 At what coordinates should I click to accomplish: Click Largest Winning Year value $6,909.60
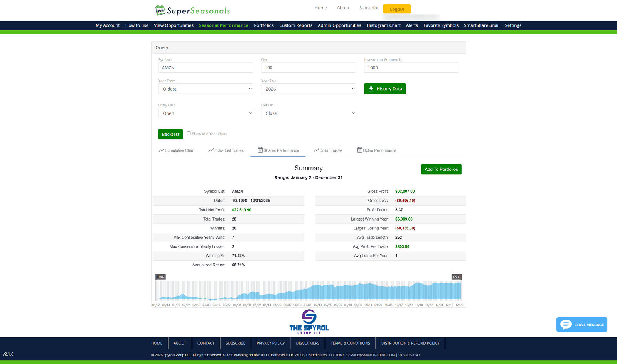pos(404,219)
